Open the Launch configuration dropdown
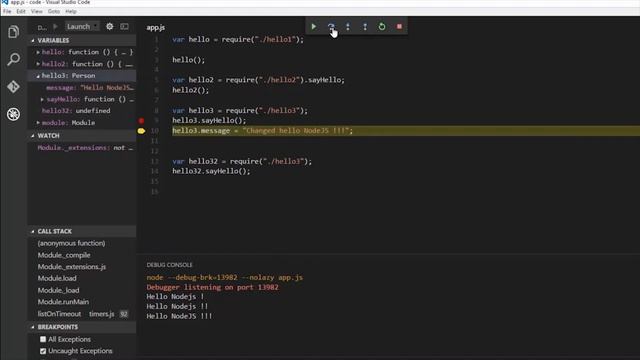Screen dimensions: 640x360 point(82,27)
